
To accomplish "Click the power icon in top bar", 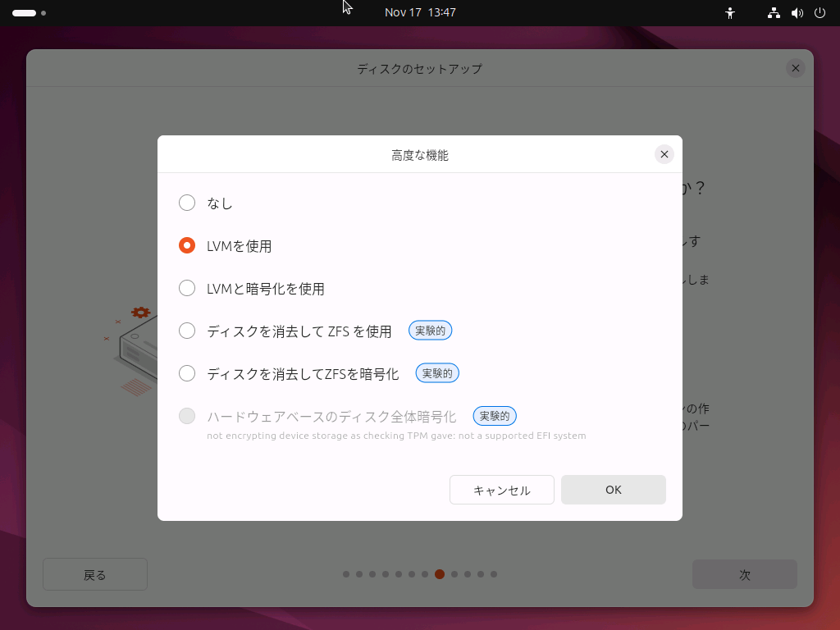I will point(819,13).
